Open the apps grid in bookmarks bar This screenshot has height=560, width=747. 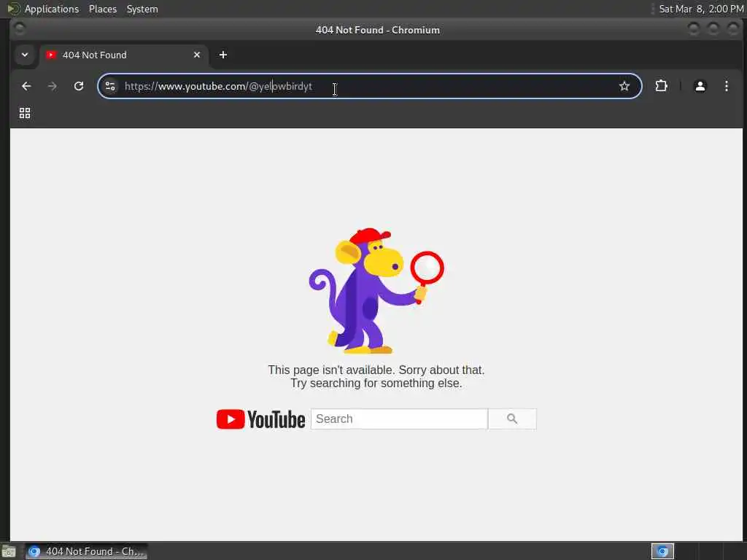[x=25, y=113]
